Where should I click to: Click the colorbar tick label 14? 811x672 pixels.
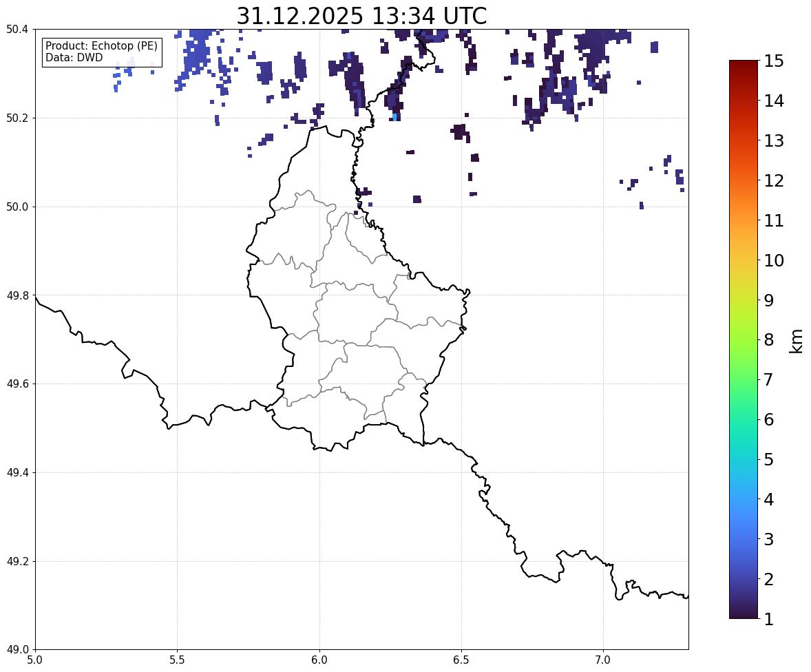coord(774,101)
